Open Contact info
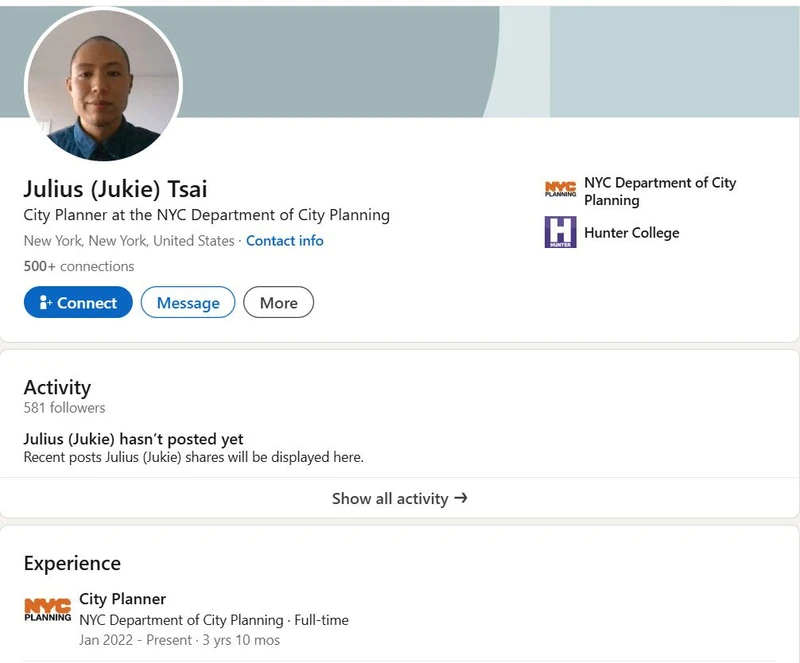The image size is (800, 663). [x=283, y=241]
